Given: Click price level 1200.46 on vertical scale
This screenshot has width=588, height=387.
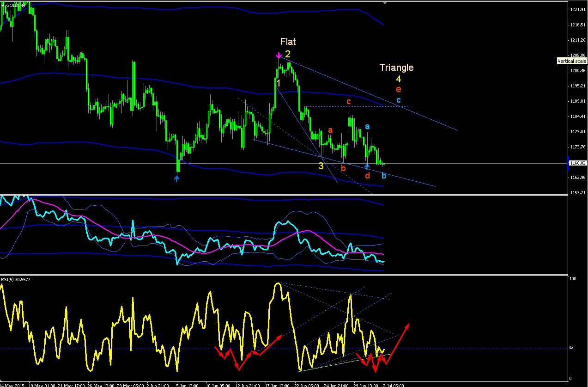Looking at the screenshot, I should pyautogui.click(x=578, y=70).
